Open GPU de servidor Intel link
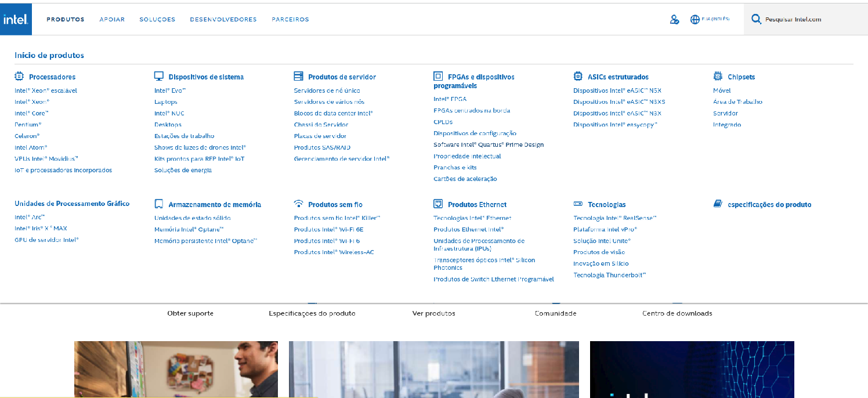The image size is (868, 398). (46, 240)
